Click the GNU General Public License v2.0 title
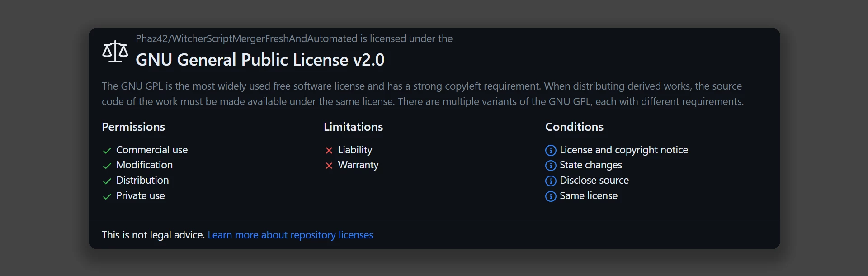 (x=260, y=60)
